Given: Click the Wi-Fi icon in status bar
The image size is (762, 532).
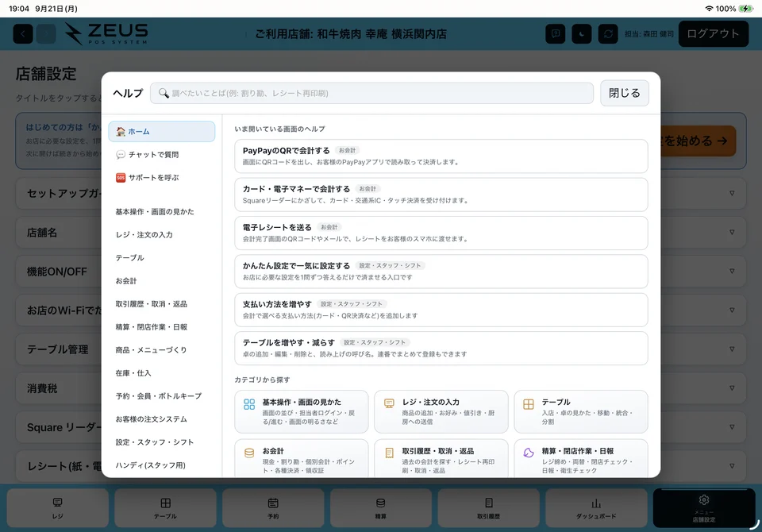Looking at the screenshot, I should coord(710,8).
